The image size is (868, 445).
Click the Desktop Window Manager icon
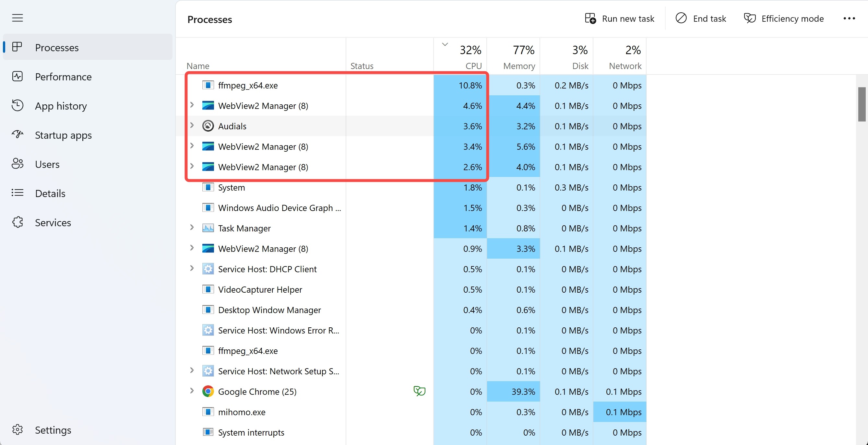(208, 310)
